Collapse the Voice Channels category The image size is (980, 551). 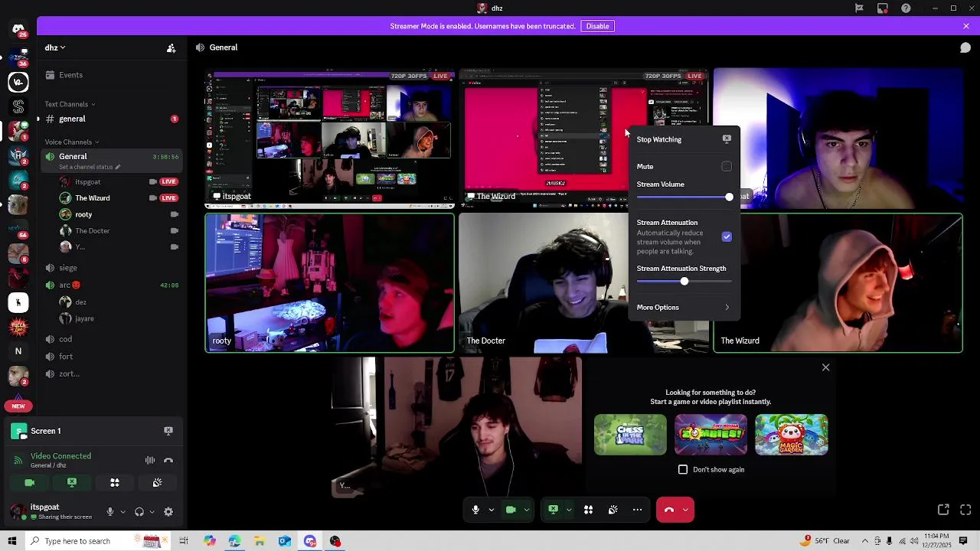coord(72,142)
